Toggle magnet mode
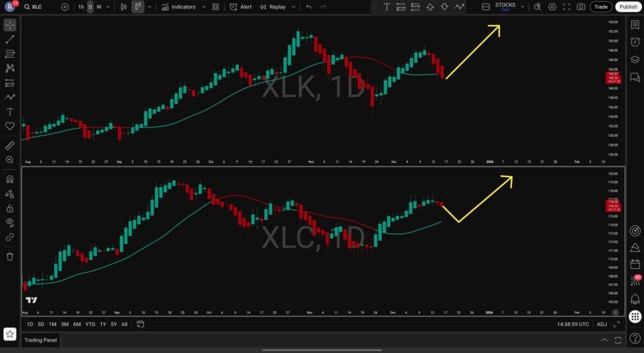Screen dimensions: 644x353 point(10,179)
